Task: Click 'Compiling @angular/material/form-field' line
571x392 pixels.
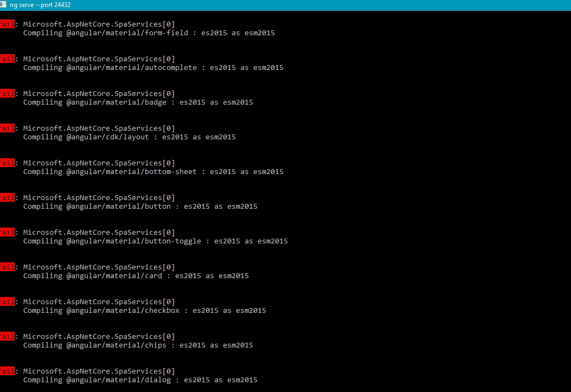Action: pos(149,33)
